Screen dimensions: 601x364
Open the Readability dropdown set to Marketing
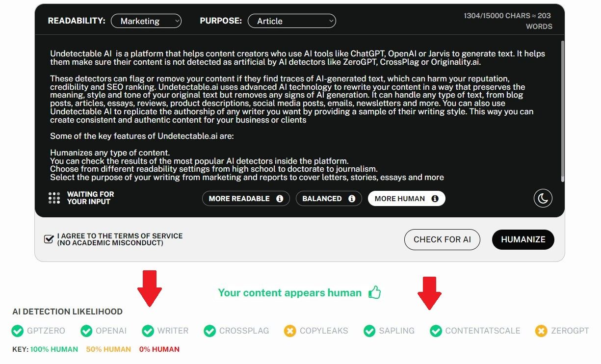[146, 21]
